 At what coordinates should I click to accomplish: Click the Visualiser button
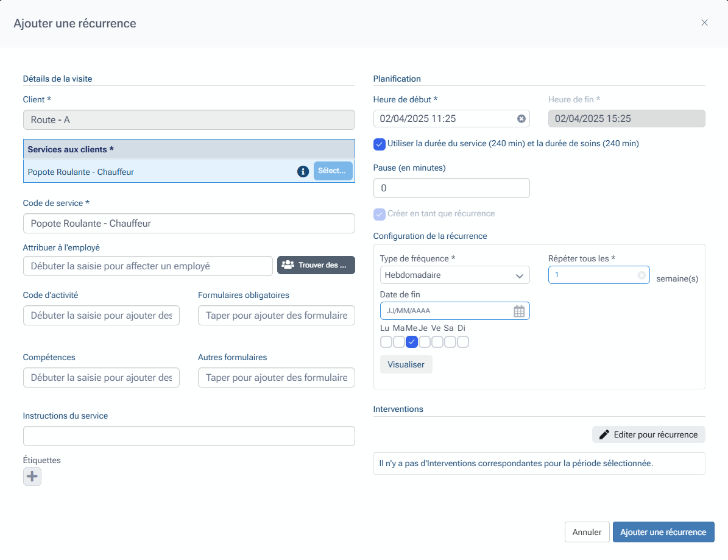[x=406, y=364]
